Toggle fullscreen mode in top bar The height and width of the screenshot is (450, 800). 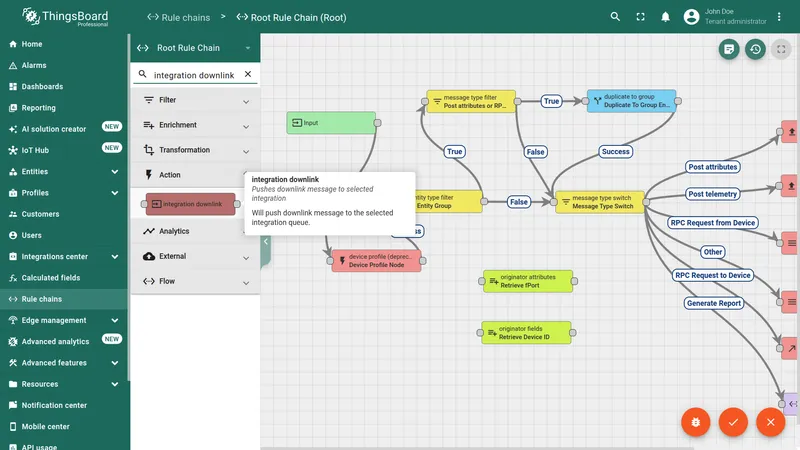click(640, 17)
